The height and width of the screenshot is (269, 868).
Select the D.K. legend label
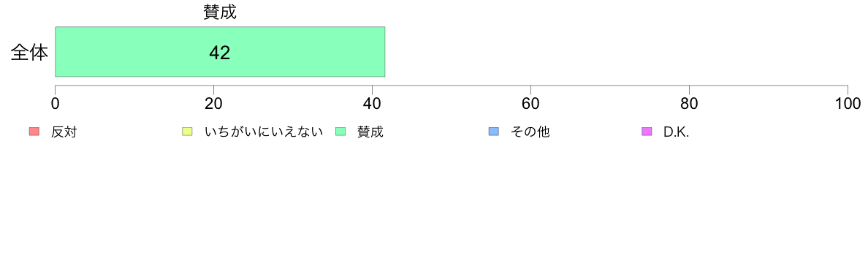676,132
